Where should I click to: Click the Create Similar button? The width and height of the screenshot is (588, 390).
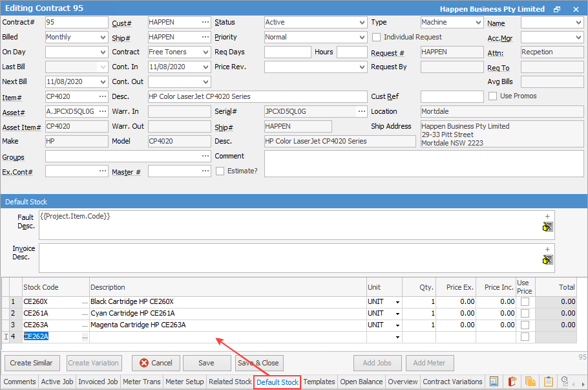[x=32, y=363]
